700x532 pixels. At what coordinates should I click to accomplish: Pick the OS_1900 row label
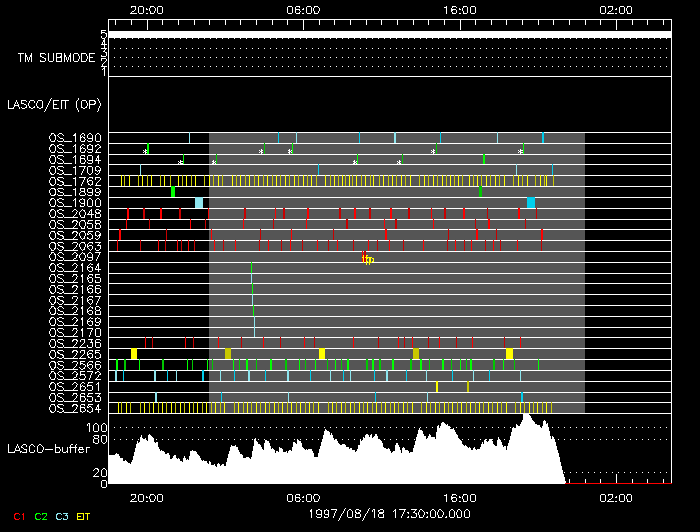tap(74, 203)
